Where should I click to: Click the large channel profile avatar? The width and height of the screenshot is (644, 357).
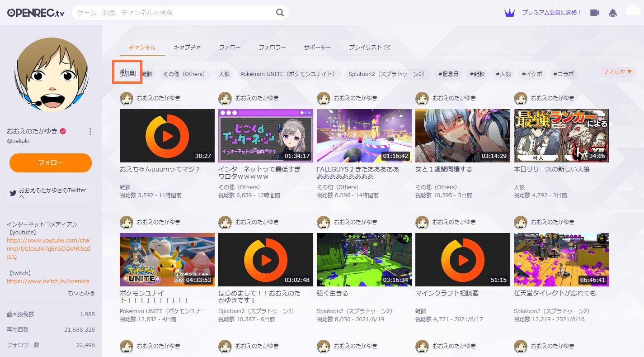tap(51, 74)
